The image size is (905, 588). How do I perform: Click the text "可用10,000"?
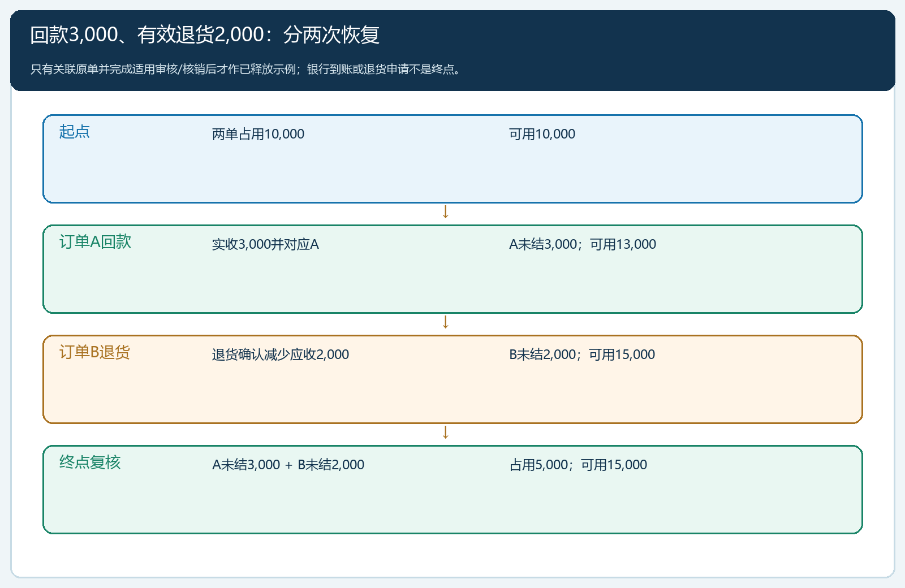[x=542, y=134]
